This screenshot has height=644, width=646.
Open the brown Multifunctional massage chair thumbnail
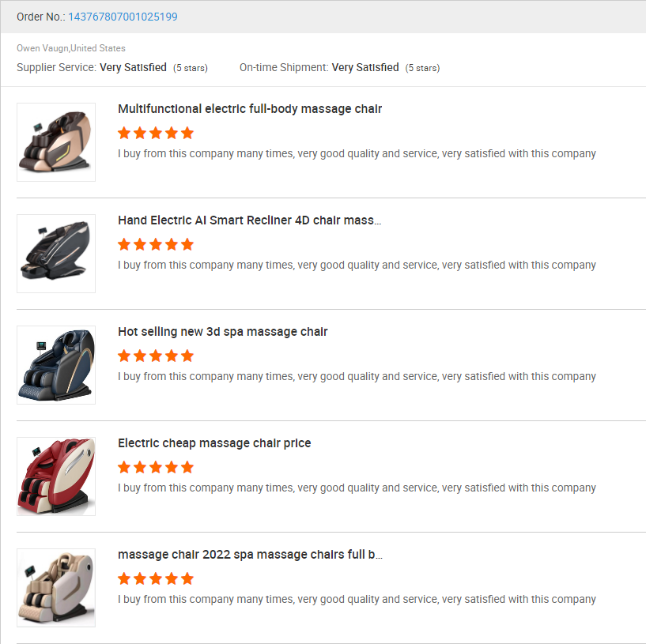tap(56, 142)
